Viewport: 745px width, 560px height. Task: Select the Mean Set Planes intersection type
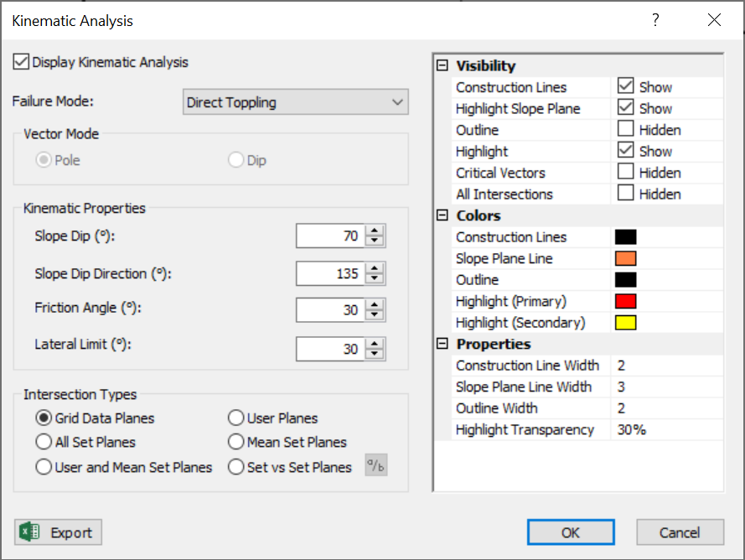pyautogui.click(x=235, y=443)
